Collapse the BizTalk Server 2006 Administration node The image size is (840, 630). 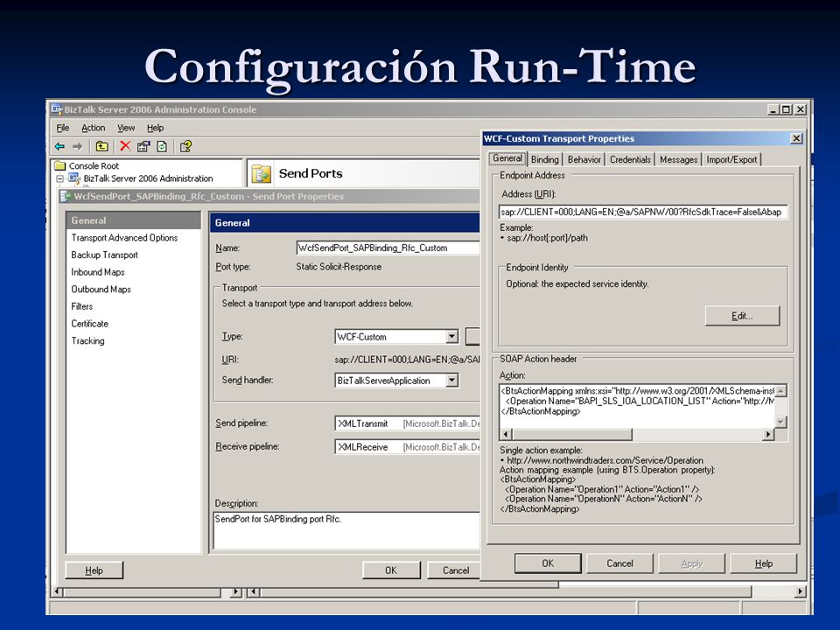coord(60,178)
